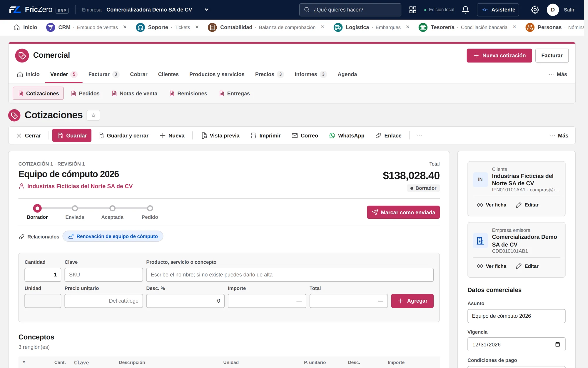The image size is (588, 368).
Task: Open settings gear icon
Action: pos(535,10)
